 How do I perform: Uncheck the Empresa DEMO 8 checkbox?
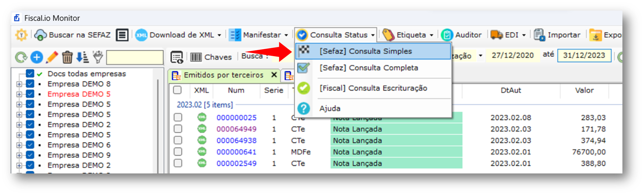coord(30,84)
